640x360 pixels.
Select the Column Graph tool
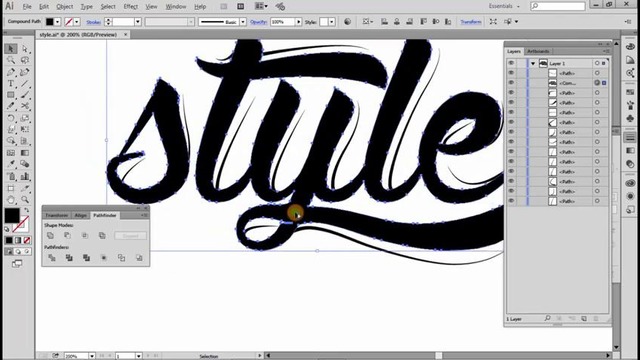pos(25,176)
